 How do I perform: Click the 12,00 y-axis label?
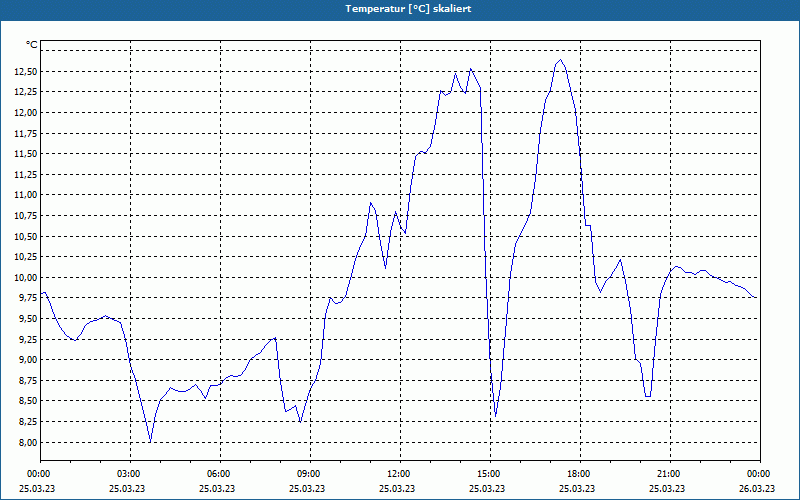click(26, 113)
